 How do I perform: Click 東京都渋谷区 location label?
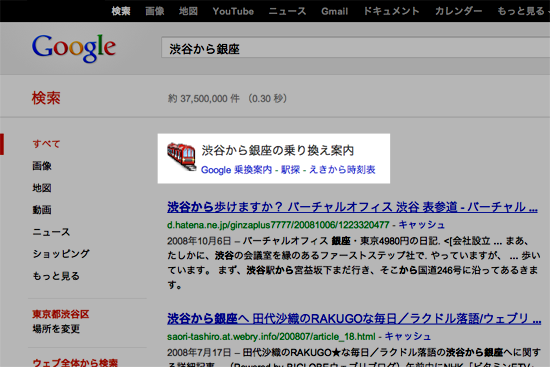tap(61, 314)
